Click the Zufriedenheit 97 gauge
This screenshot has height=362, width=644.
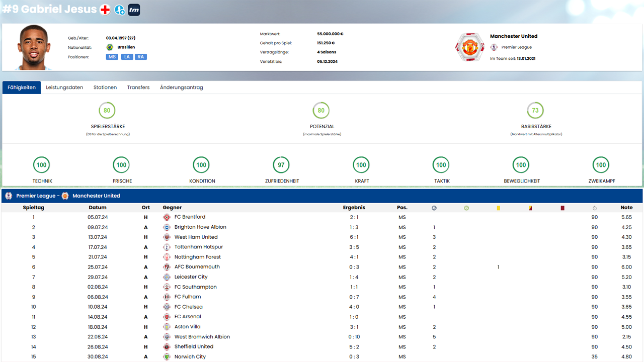tap(281, 164)
